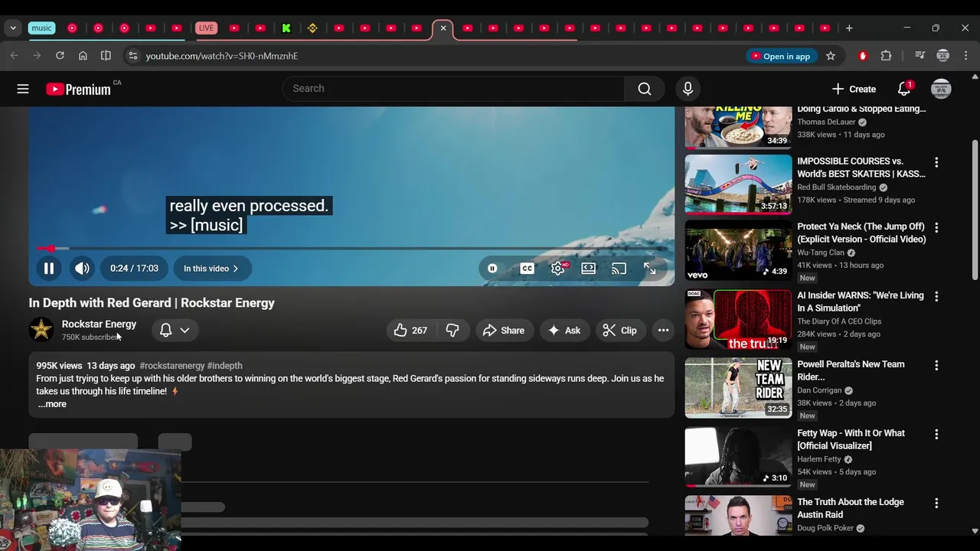Enter full screen mode
The width and height of the screenshot is (980, 551).
[649, 269]
